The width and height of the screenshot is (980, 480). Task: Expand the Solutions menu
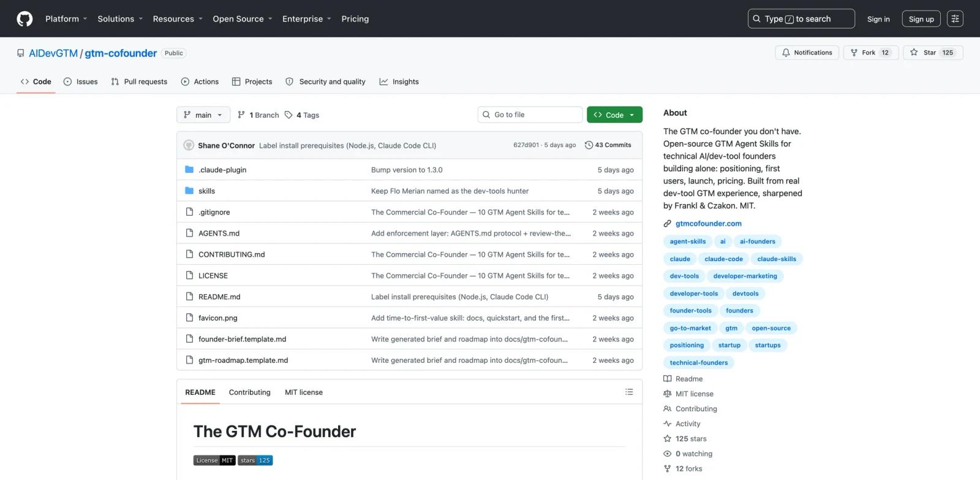point(120,19)
